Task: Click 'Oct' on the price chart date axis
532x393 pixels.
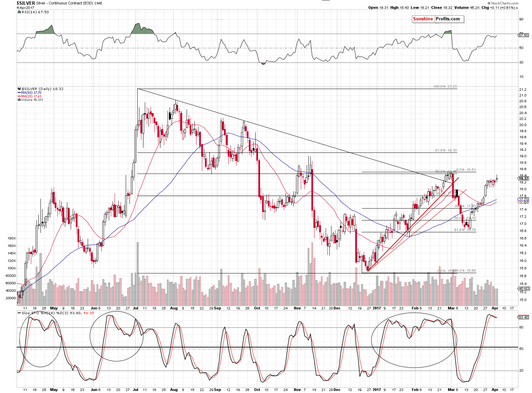Action: [257, 308]
